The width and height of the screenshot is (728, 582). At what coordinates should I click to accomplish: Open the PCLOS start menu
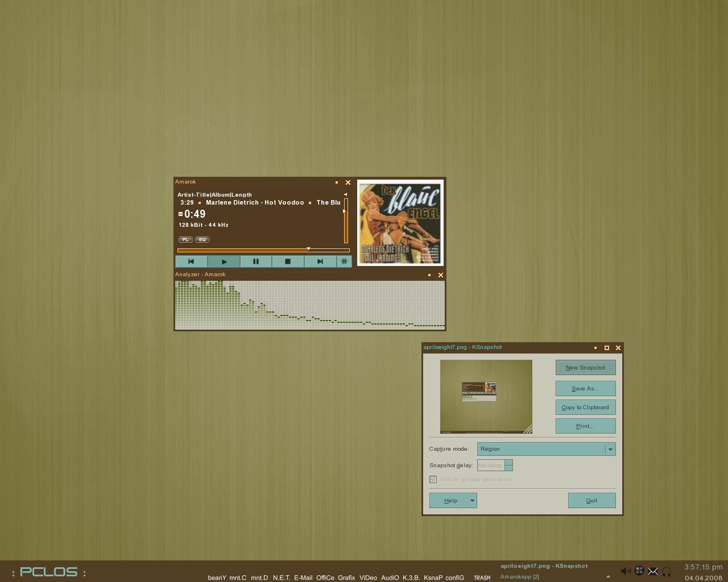[49, 572]
